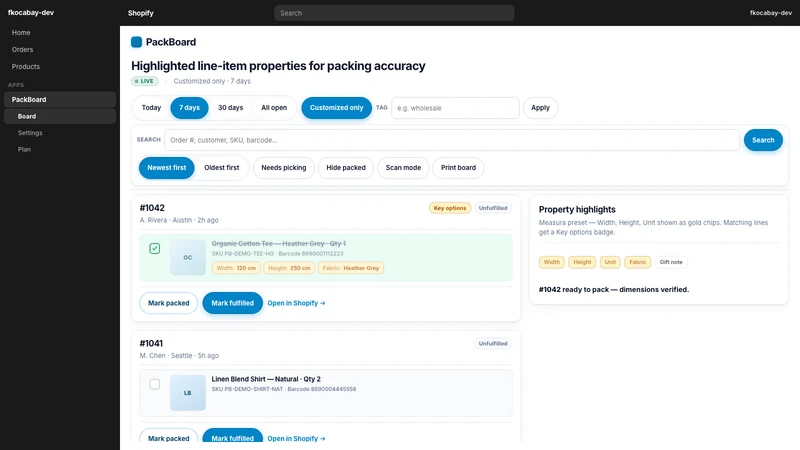800x450 pixels.
Task: Click the blue Search button
Action: [763, 140]
